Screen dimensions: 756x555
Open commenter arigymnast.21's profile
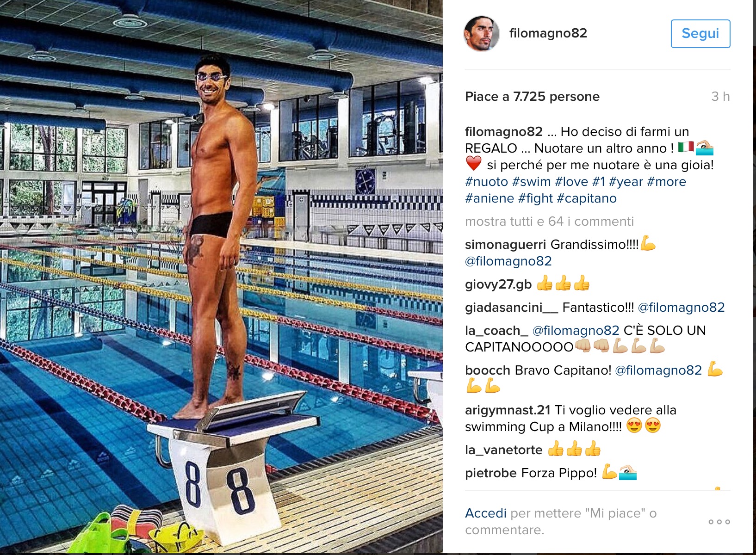point(508,410)
